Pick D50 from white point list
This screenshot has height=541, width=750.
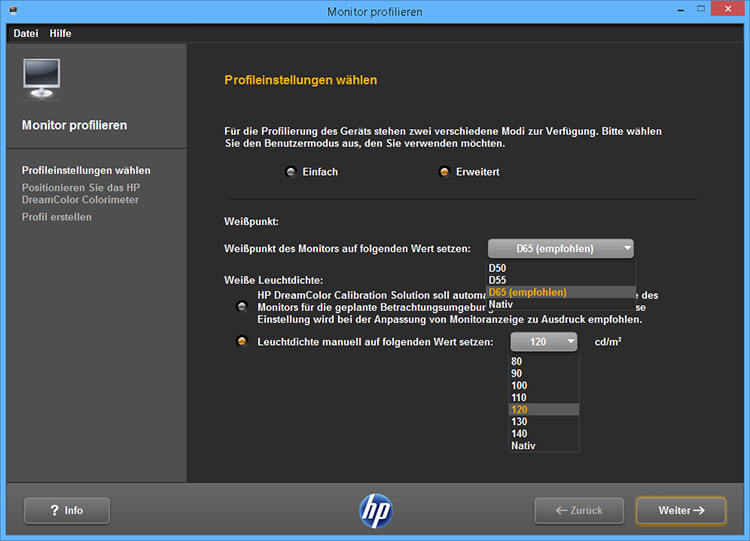(x=561, y=268)
